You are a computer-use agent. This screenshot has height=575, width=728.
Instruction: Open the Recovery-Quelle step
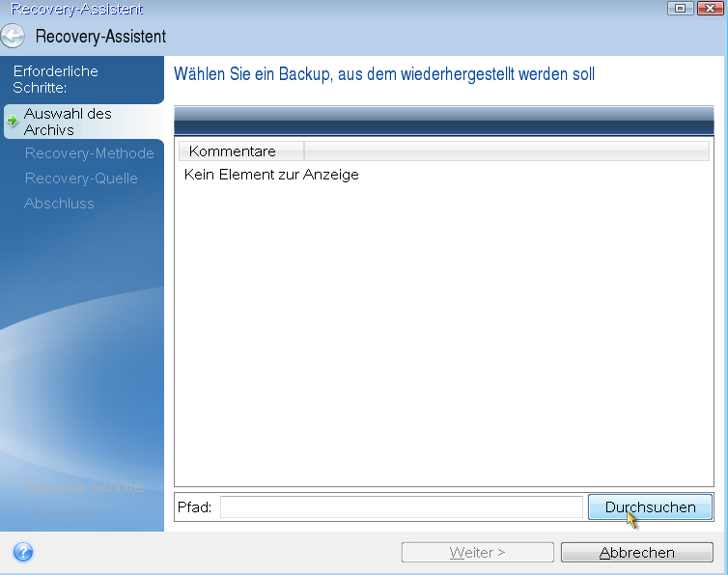point(81,178)
